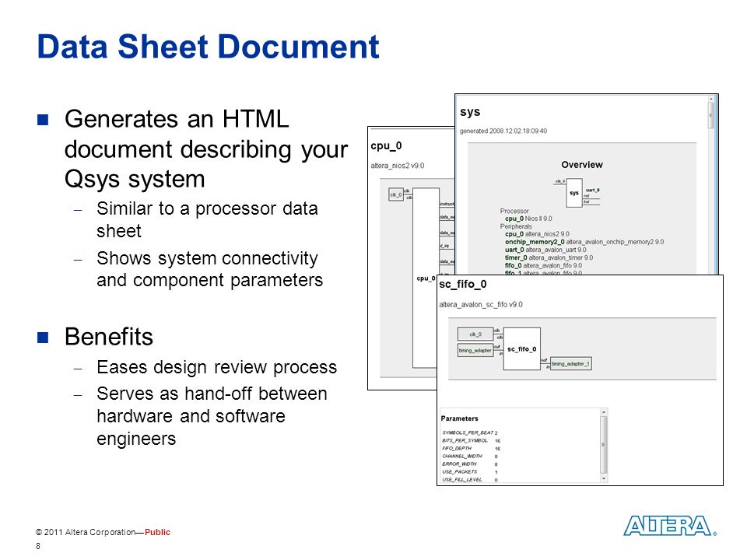Click the large cpu_0 block in the cpu_0 diagram
747x560 pixels.
(426, 278)
